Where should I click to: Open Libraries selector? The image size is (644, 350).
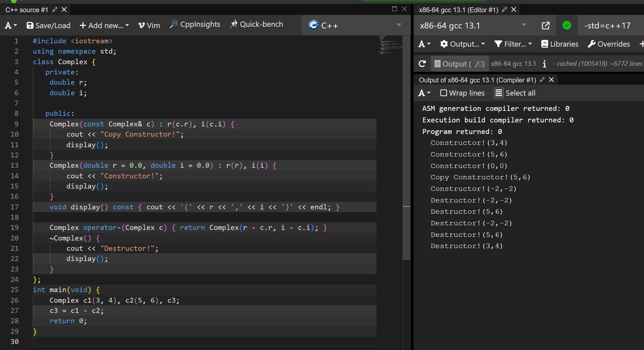[x=560, y=44]
